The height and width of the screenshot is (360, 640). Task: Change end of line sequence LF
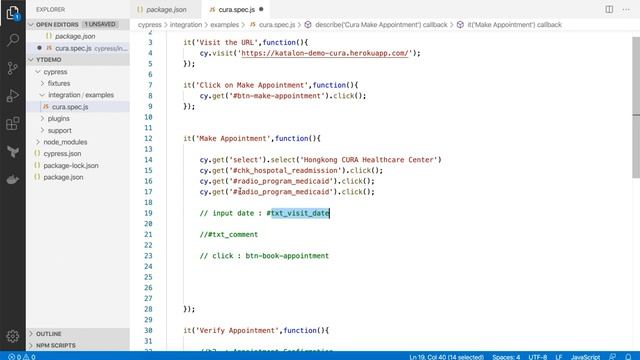click(559, 357)
